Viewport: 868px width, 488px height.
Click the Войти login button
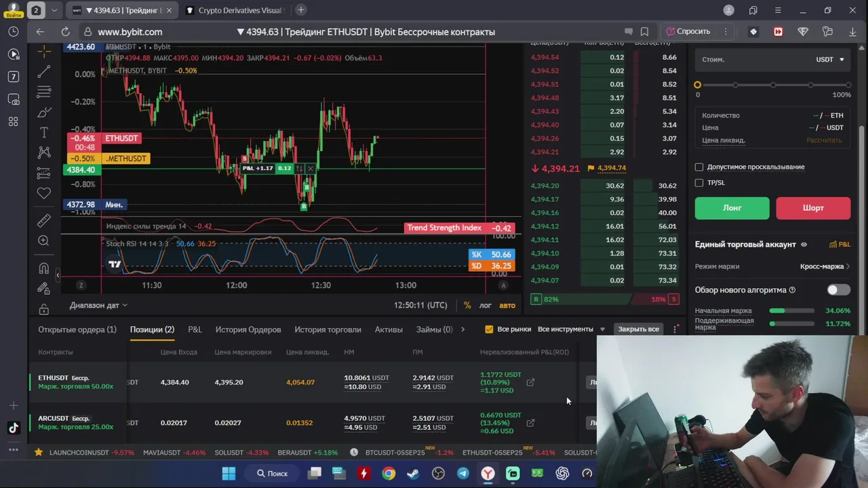click(12, 14)
